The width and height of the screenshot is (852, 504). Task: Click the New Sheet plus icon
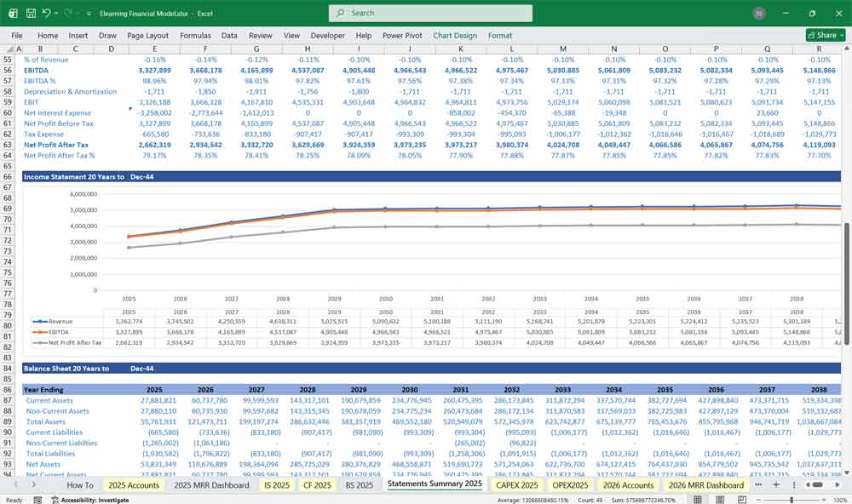(776, 484)
